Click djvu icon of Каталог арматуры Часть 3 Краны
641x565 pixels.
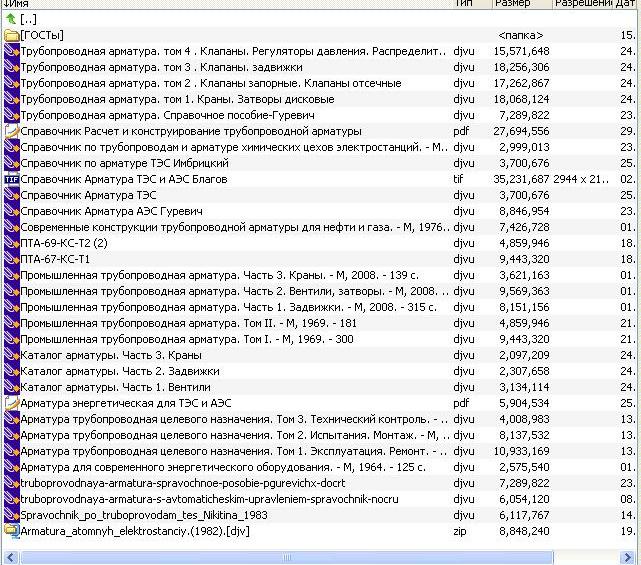coord(12,355)
